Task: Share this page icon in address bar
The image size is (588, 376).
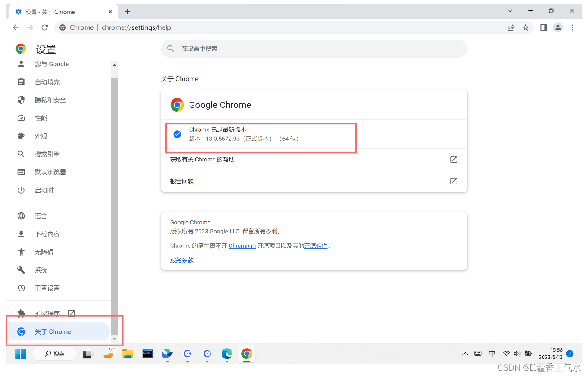Action: [511, 27]
